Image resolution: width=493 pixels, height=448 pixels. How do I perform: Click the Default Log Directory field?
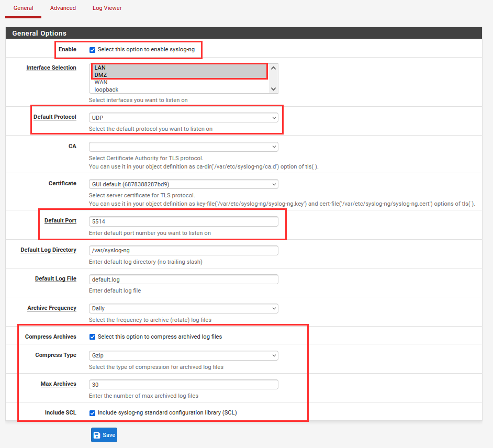pos(183,251)
